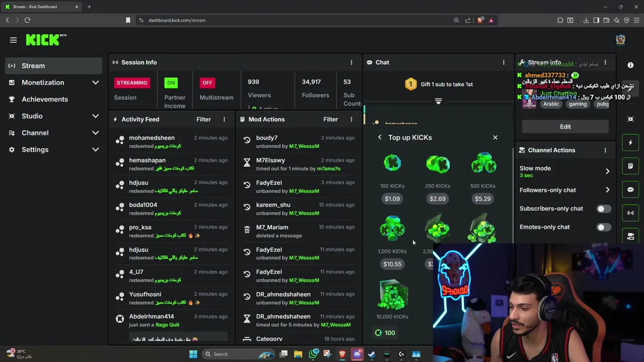Bookmark this page in address bar

[128, 20]
